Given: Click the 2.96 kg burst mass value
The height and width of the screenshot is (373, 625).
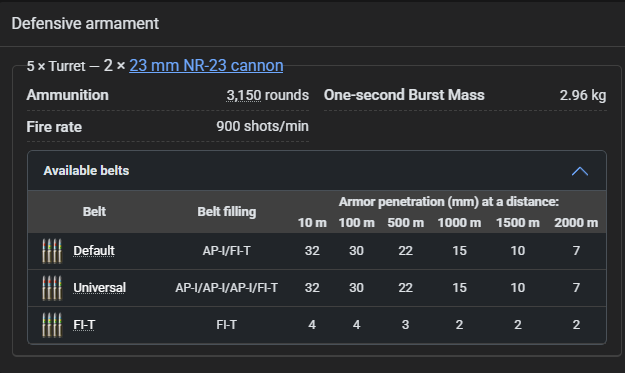Looking at the screenshot, I should (x=583, y=95).
